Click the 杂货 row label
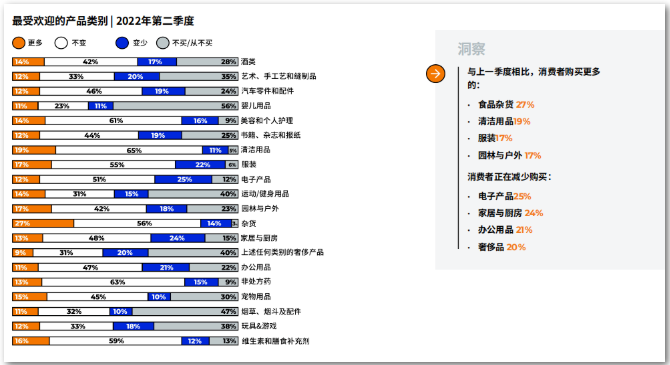The width and height of the screenshot is (670, 365). tap(249, 224)
